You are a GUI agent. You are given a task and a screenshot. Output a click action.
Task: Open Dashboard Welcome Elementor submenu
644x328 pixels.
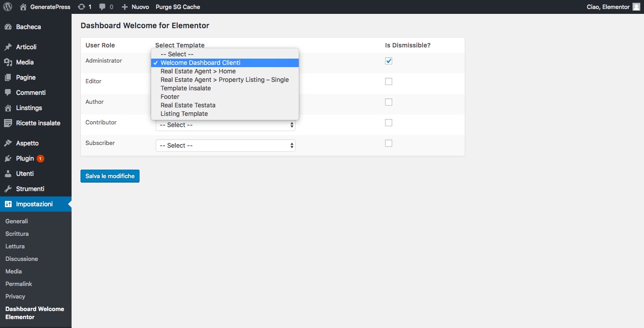[x=35, y=313]
